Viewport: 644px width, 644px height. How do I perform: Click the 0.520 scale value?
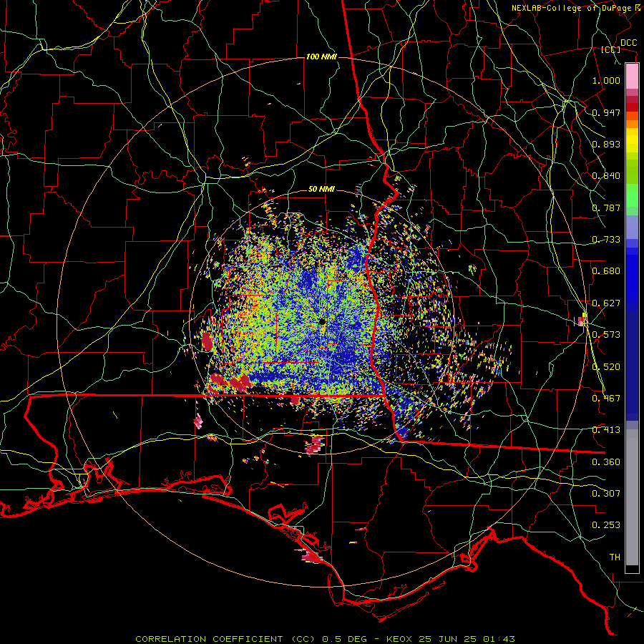[x=606, y=367]
